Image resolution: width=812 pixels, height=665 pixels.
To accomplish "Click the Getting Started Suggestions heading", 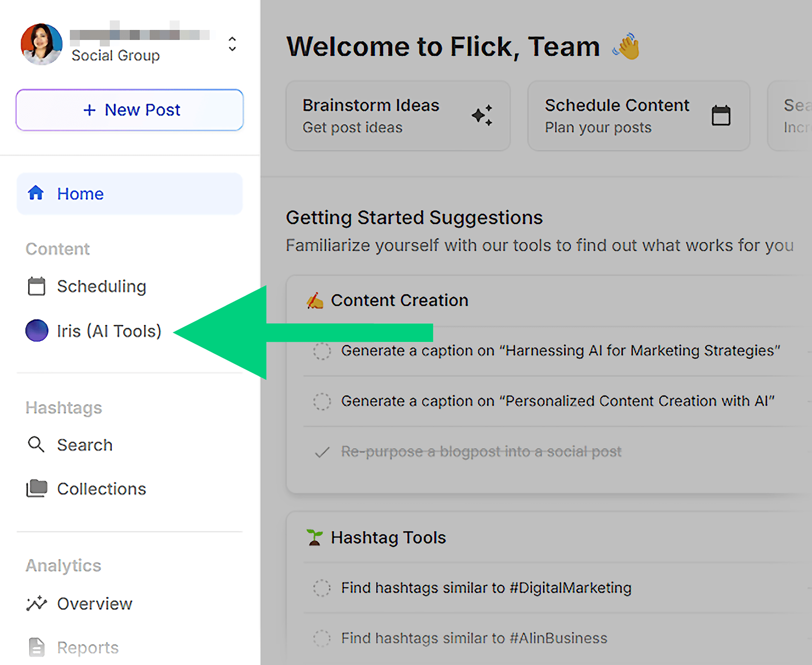I will 414,218.
